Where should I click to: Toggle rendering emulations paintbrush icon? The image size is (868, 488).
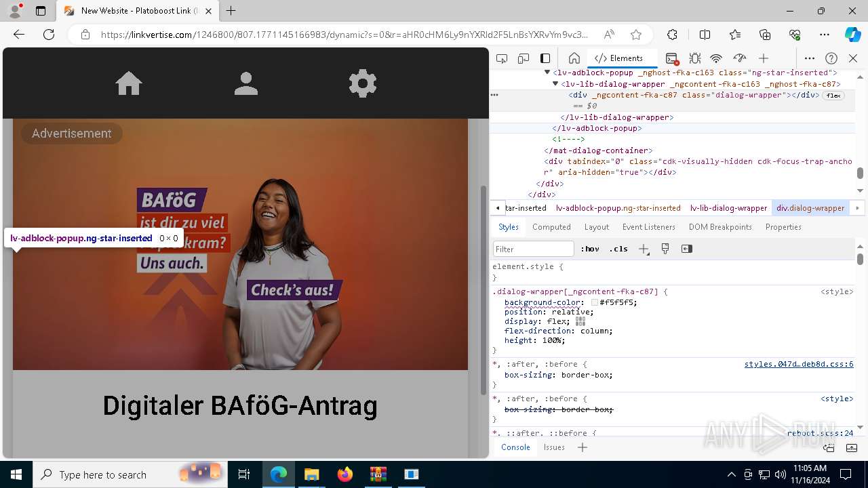coord(665,249)
